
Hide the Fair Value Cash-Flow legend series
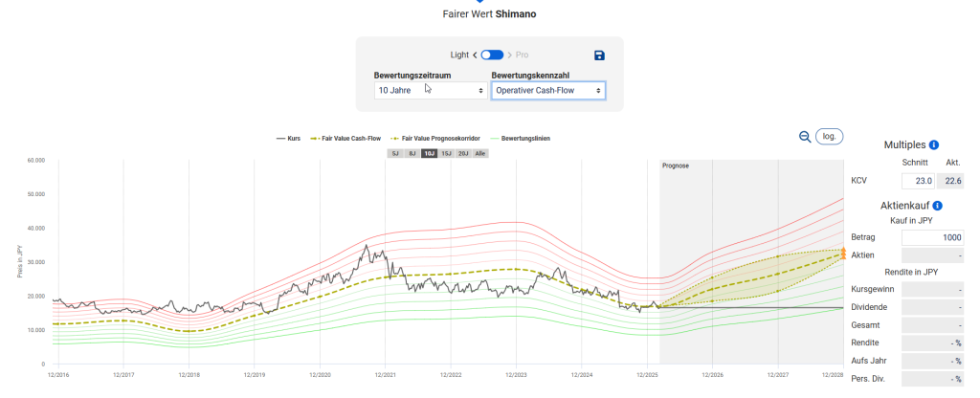point(345,139)
